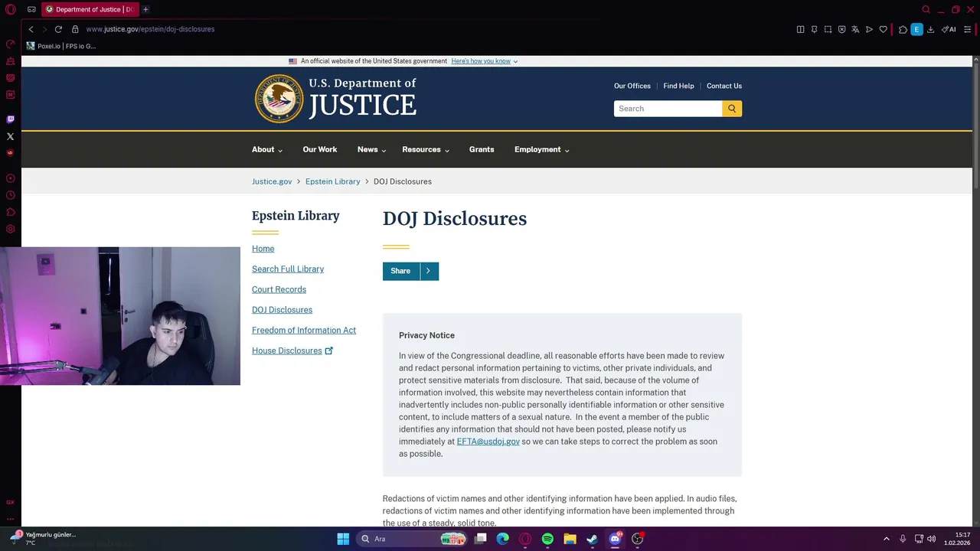Show hidden system tray icons chevron
Image resolution: width=980 pixels, height=551 pixels.
tap(887, 539)
